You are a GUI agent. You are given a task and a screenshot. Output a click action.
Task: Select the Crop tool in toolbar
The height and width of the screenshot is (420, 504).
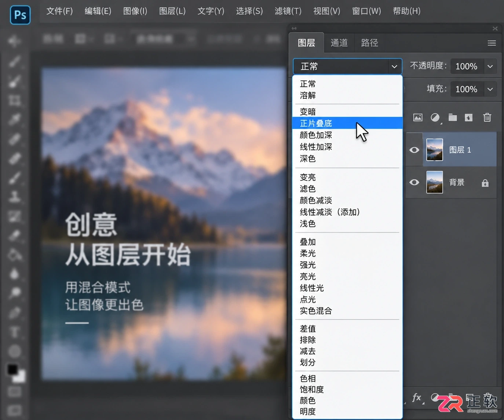15,100
